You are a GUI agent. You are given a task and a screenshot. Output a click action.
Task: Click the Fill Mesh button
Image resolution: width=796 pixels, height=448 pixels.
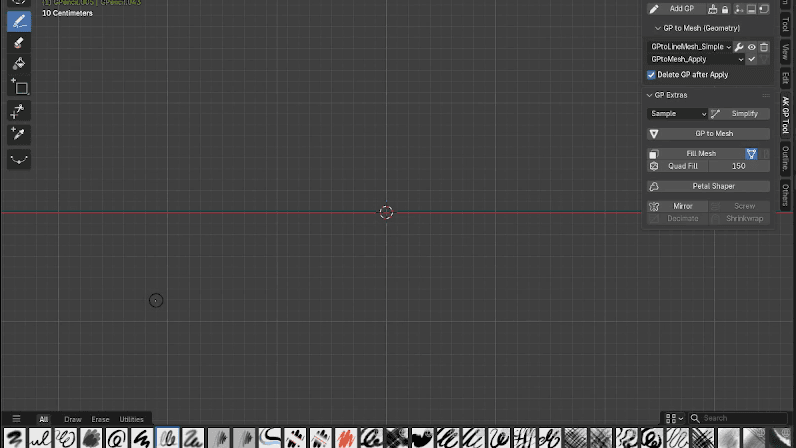click(x=696, y=153)
